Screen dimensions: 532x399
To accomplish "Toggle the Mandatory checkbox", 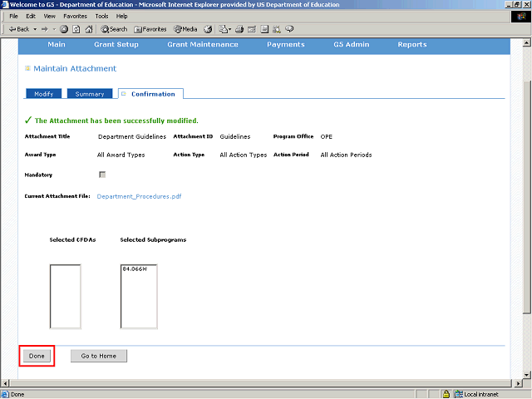I will (x=102, y=175).
